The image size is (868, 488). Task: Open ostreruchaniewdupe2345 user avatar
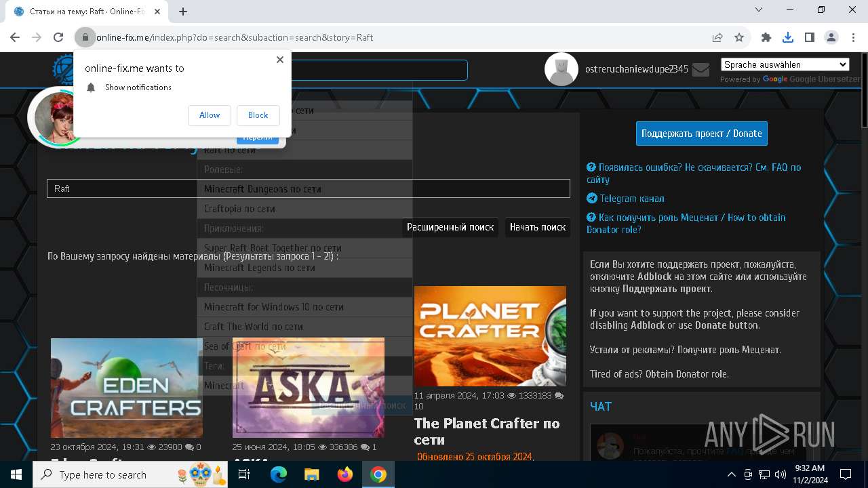(x=561, y=69)
